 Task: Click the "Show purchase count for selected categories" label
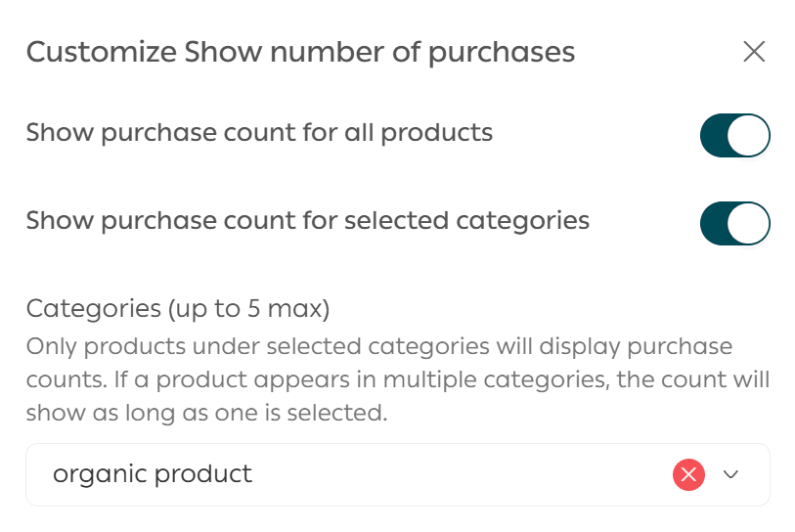tap(307, 220)
